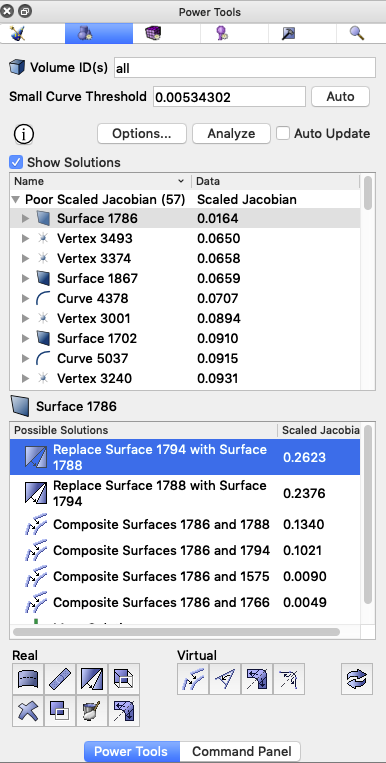Click the Analyze button
386x763 pixels.
(231, 133)
